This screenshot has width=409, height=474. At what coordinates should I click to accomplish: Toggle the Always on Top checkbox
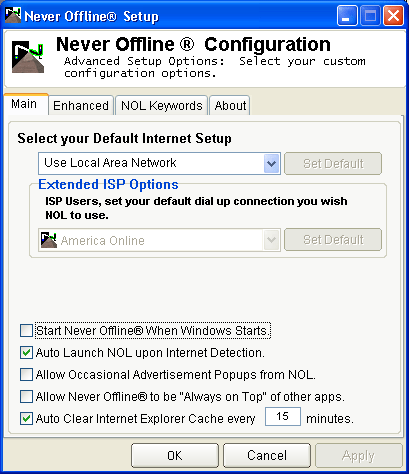pyautogui.click(x=26, y=397)
